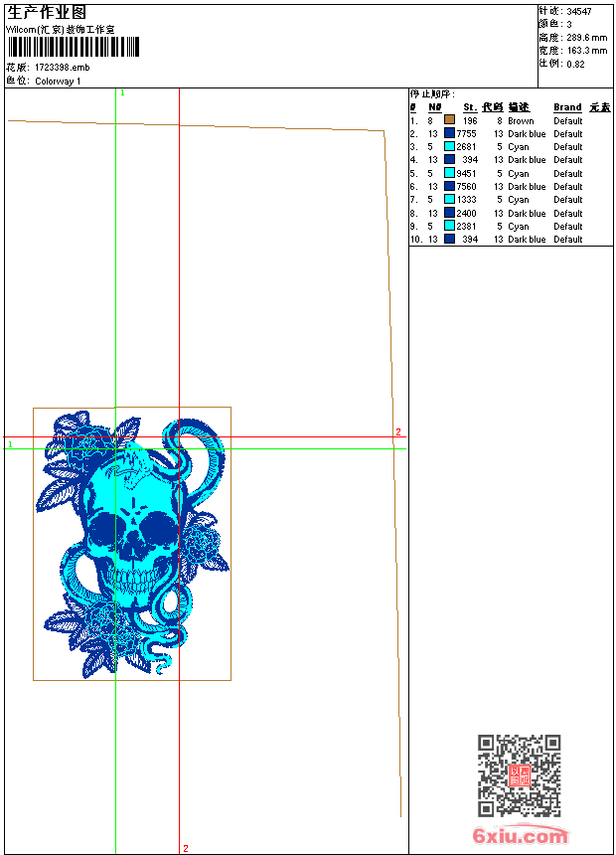The width and height of the screenshot is (616, 855).
Task: Click the barcode under the Wilcom header
Action: 74,47
